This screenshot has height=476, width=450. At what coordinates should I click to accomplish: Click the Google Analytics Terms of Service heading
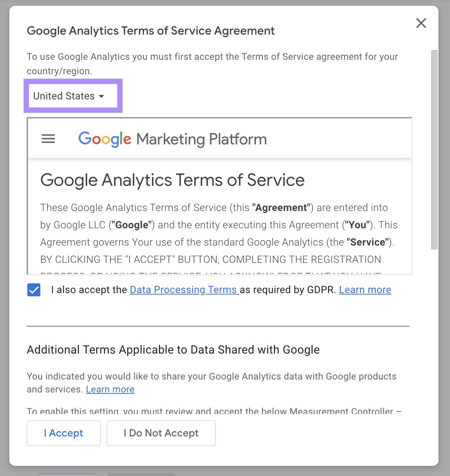pos(172,180)
